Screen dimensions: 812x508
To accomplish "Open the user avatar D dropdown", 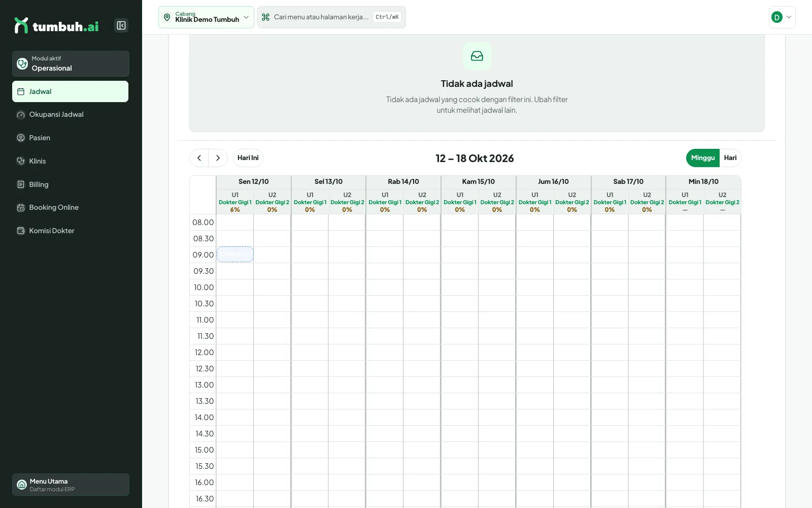I will point(782,17).
